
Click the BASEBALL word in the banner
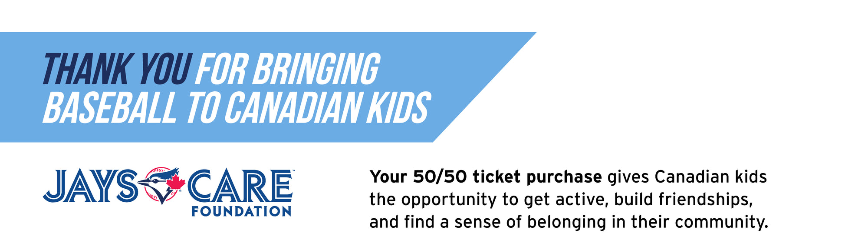(110, 107)
